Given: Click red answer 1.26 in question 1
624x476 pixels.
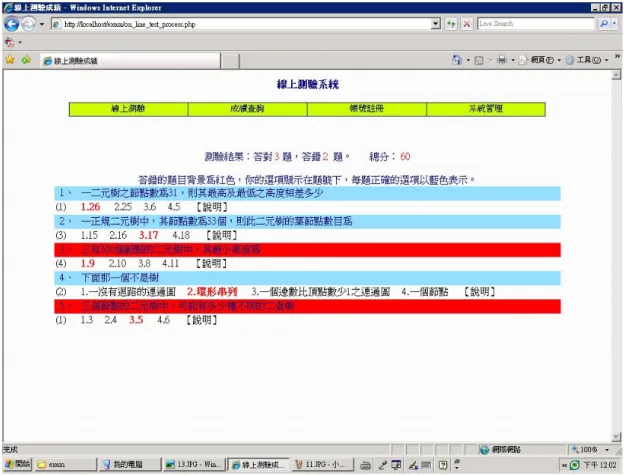Looking at the screenshot, I should point(90,207).
